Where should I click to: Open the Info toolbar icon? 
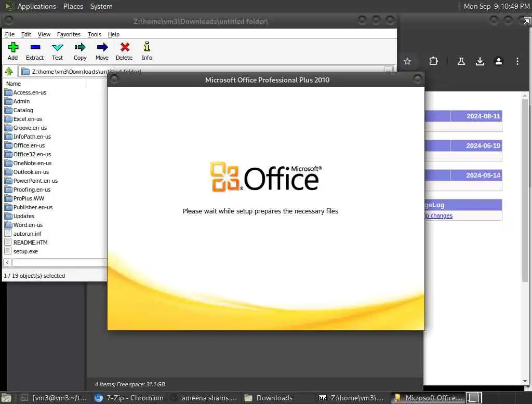(147, 51)
